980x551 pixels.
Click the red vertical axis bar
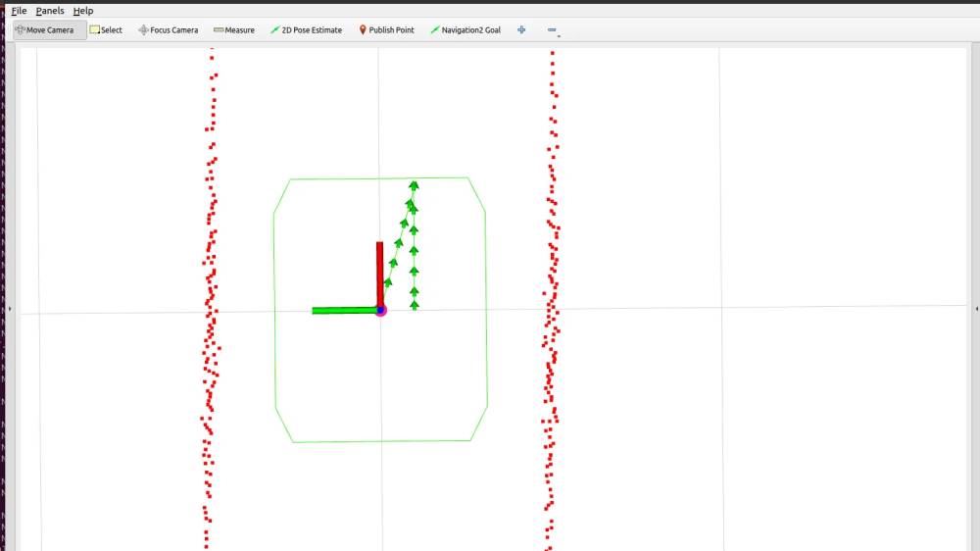pos(379,273)
